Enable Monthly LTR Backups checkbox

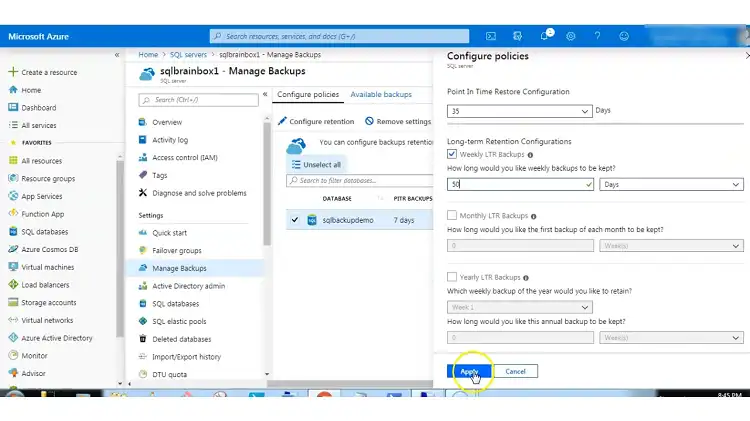click(452, 215)
